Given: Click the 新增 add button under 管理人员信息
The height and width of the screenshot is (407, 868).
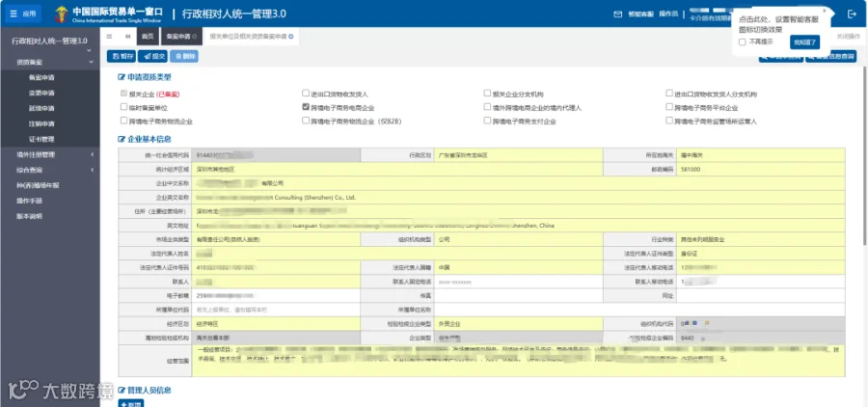Looking at the screenshot, I should click(x=130, y=404).
